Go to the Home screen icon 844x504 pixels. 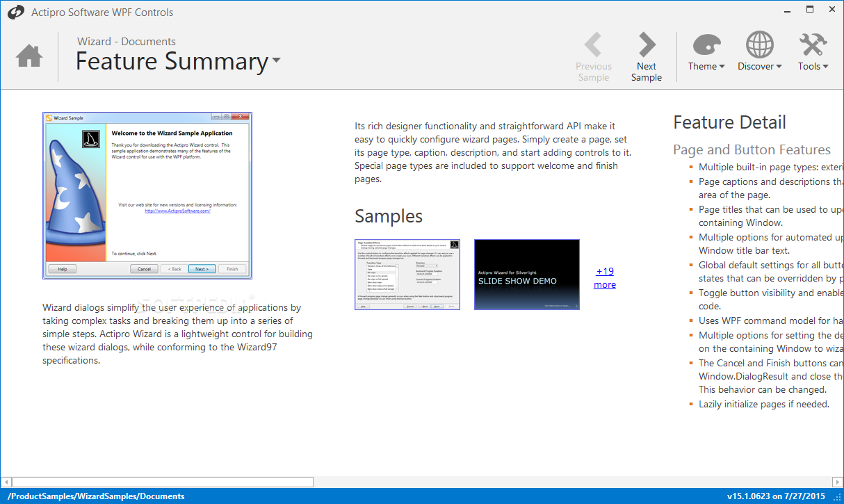coord(29,56)
